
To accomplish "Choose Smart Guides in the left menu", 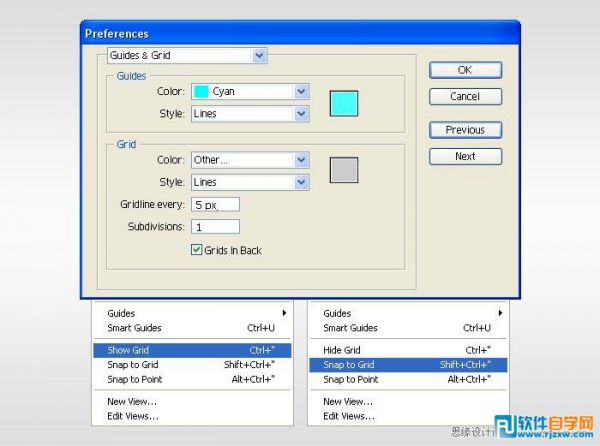I will [x=192, y=328].
